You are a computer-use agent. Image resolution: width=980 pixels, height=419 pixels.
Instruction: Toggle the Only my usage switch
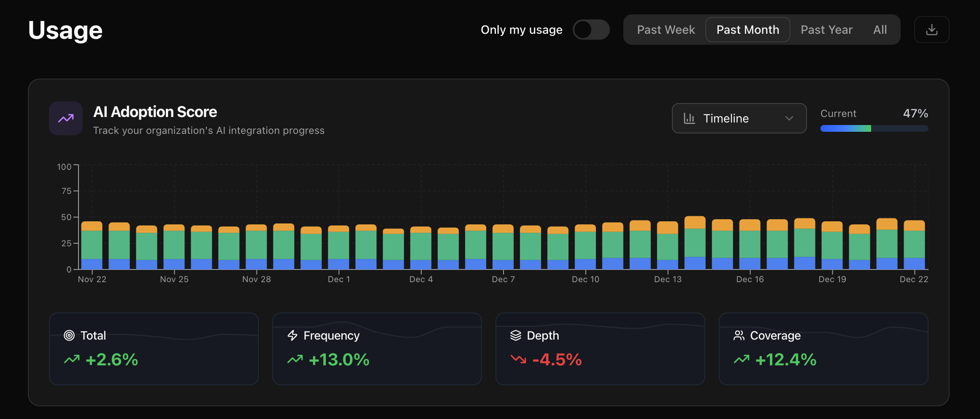[591, 30]
